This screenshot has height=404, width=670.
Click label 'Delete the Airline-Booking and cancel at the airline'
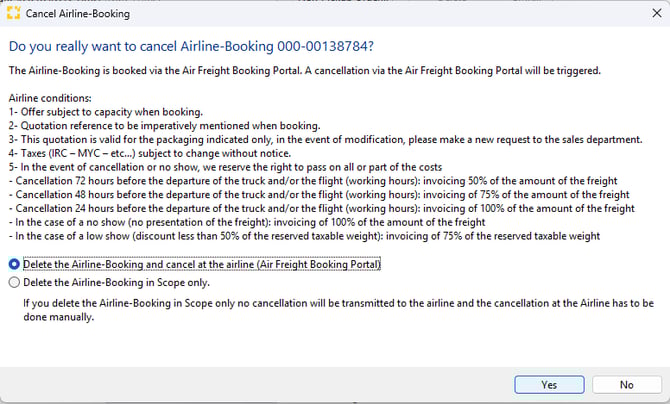pyautogui.click(x=202, y=265)
